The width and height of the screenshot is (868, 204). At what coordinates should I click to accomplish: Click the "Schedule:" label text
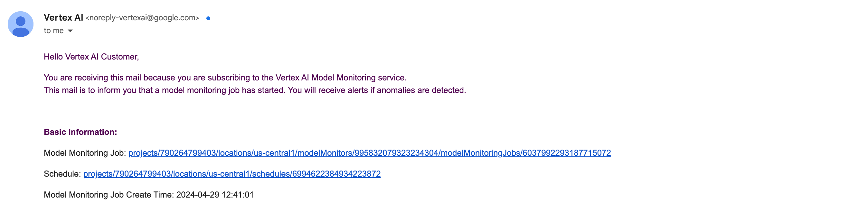(x=62, y=174)
